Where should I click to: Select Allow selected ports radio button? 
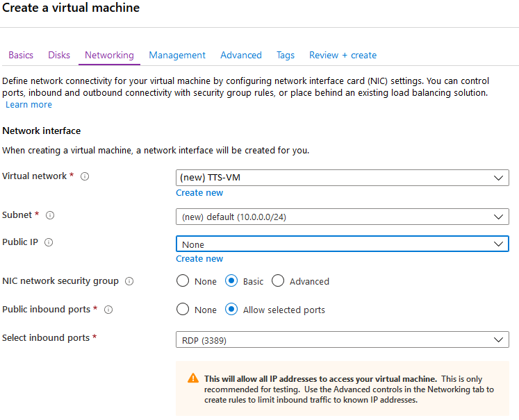click(x=232, y=310)
